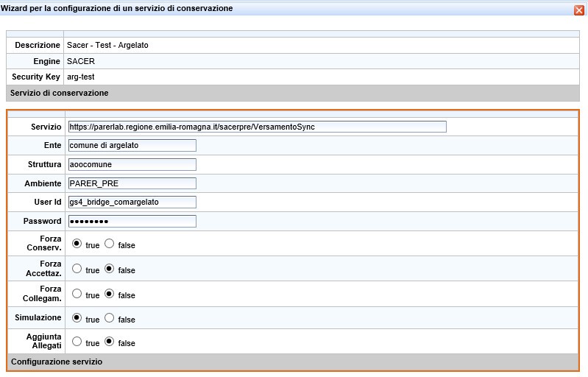Select the Ambiente text field

point(132,183)
